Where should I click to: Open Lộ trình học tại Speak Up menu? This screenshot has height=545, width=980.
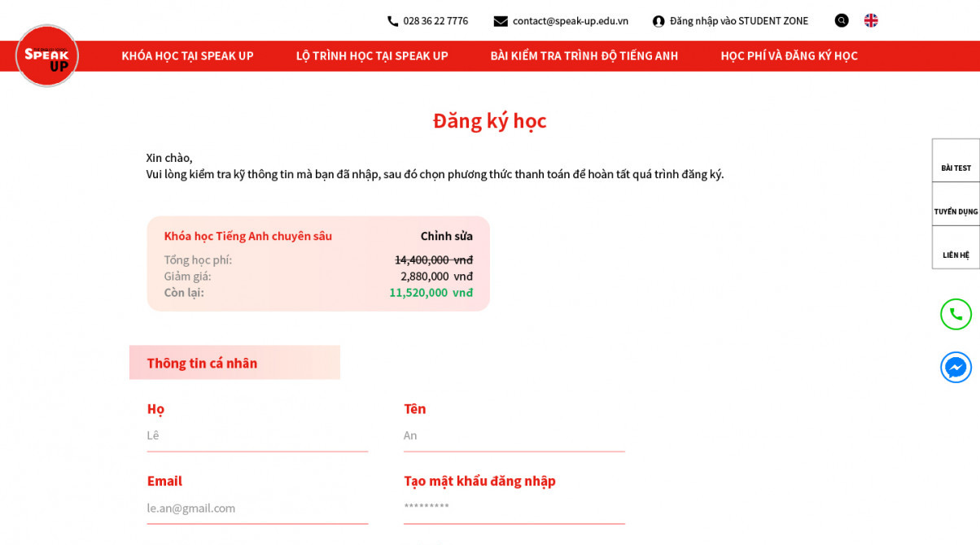pos(372,55)
